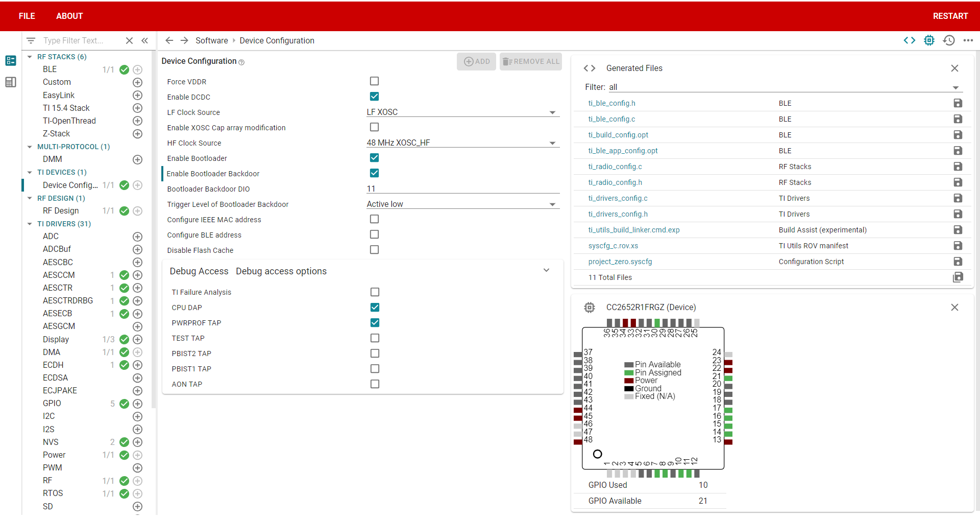Open the revision history icon
The image size is (980, 518).
[x=949, y=40]
